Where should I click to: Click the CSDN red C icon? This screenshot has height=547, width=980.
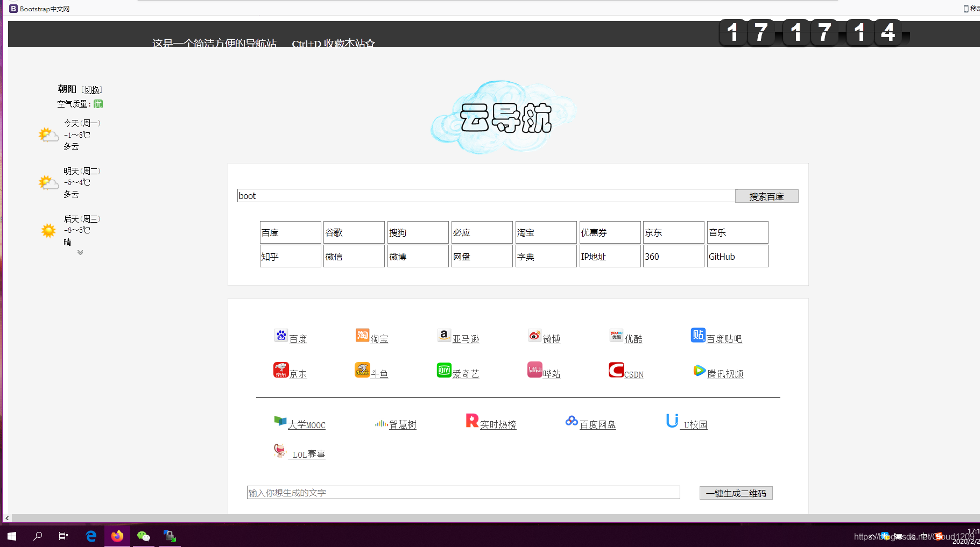click(616, 370)
